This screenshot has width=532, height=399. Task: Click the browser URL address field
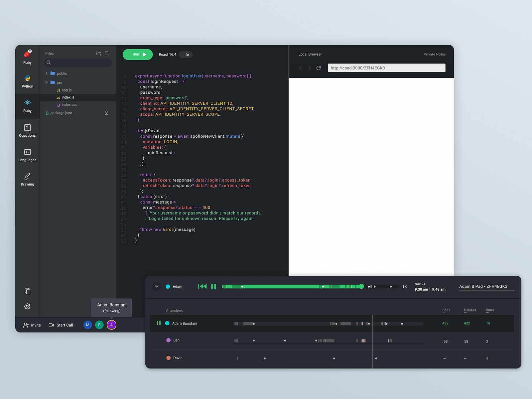pos(386,68)
